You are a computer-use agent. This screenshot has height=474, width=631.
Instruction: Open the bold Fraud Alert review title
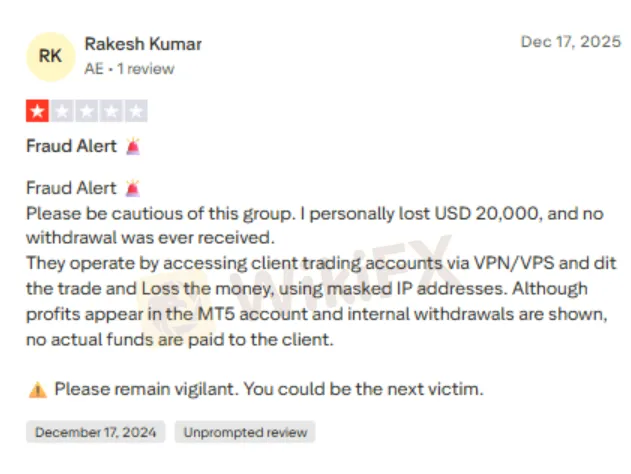pyautogui.click(x=72, y=147)
